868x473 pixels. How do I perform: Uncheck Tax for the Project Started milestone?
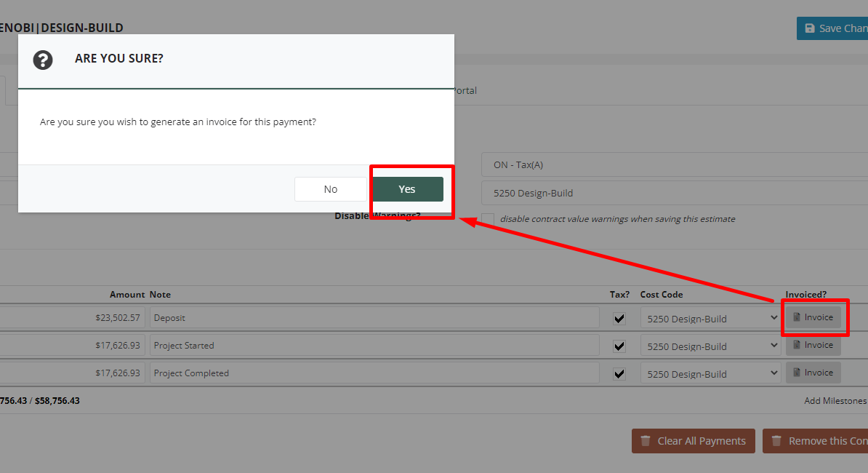point(619,345)
